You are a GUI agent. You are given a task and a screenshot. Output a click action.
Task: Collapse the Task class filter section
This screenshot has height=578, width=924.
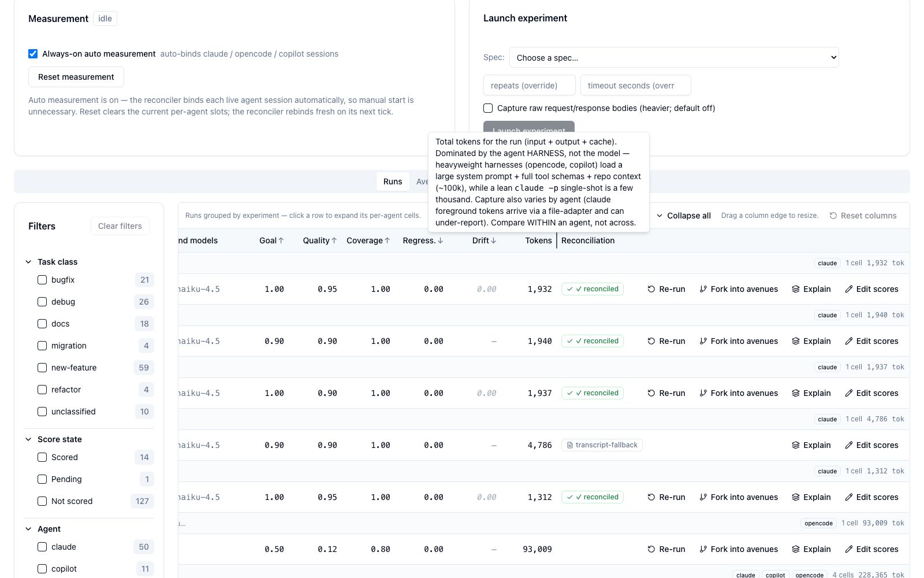click(x=28, y=262)
